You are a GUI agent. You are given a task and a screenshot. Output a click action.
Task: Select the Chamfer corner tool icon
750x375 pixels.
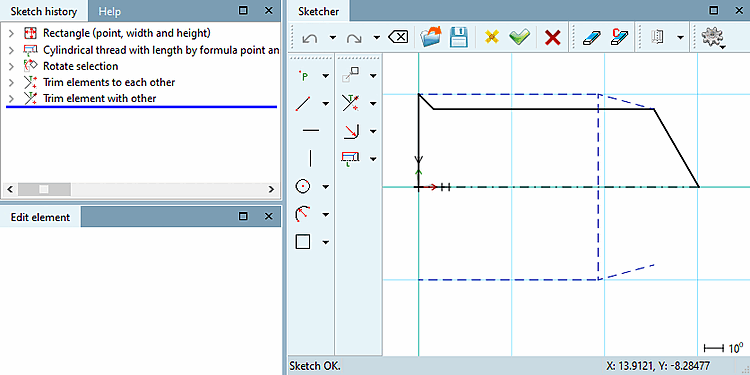coord(351,131)
